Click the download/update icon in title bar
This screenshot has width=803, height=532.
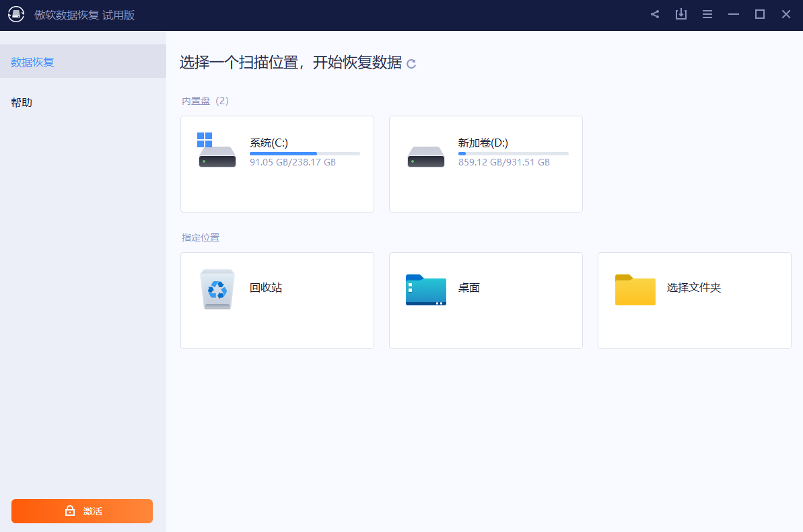point(680,13)
